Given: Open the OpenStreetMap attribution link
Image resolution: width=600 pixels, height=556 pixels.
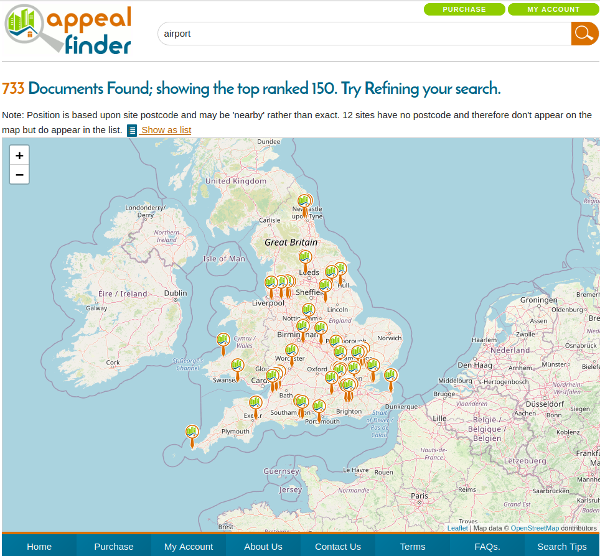Looking at the screenshot, I should (535, 528).
